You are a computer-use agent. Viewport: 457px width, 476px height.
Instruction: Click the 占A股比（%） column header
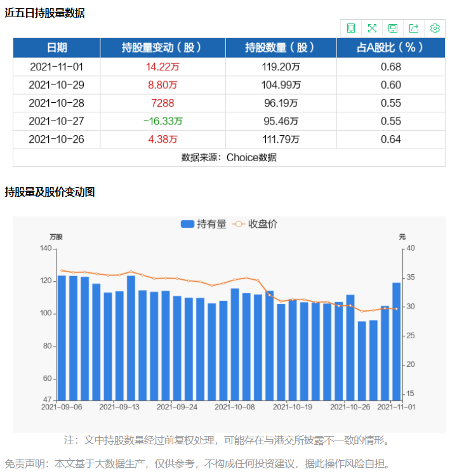[391, 48]
